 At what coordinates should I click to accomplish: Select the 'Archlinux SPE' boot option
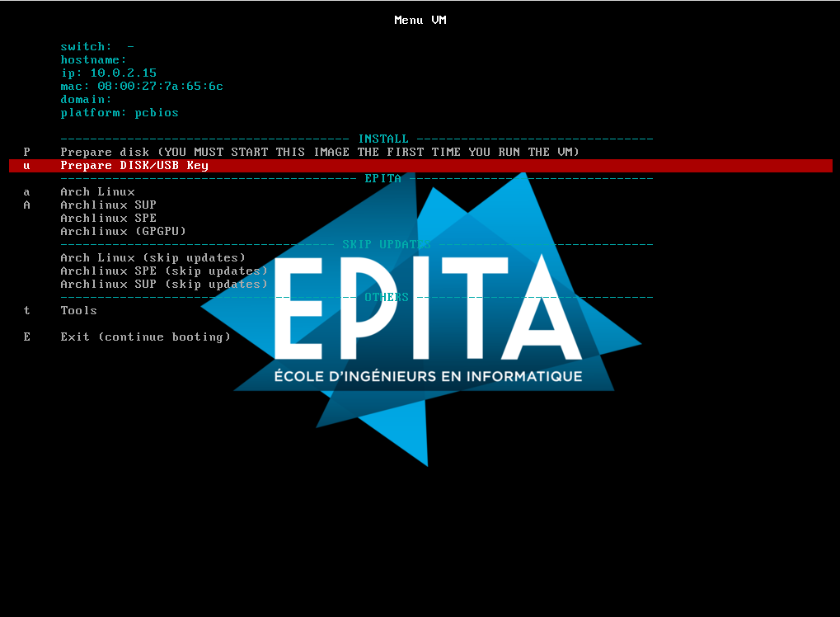click(108, 218)
